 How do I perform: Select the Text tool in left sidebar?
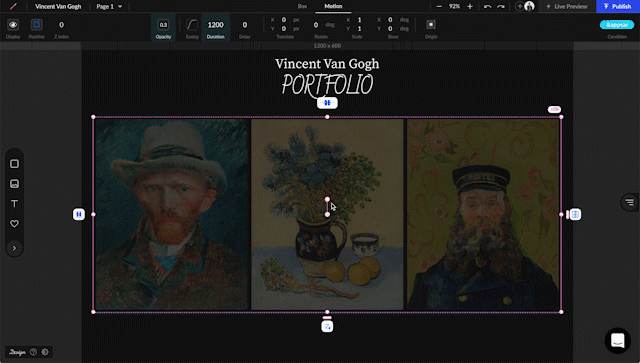click(14, 204)
